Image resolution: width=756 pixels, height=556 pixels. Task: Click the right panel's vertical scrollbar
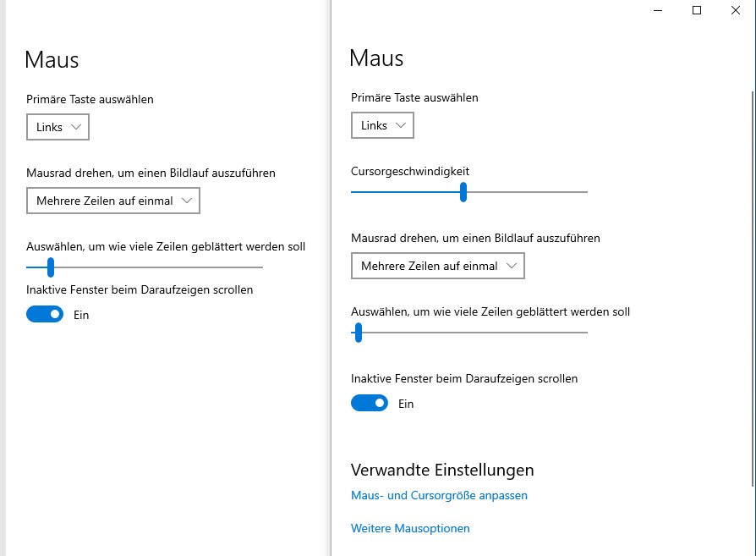click(752, 288)
